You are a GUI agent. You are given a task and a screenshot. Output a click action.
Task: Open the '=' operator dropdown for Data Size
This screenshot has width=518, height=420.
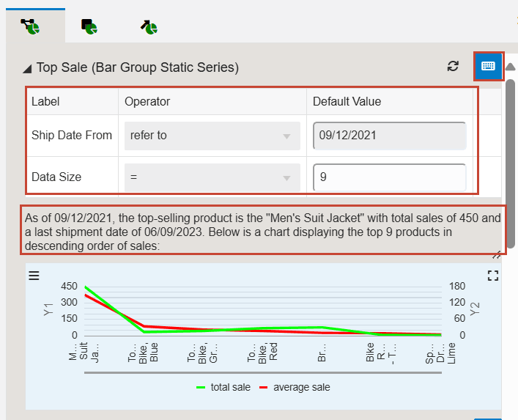(x=212, y=177)
